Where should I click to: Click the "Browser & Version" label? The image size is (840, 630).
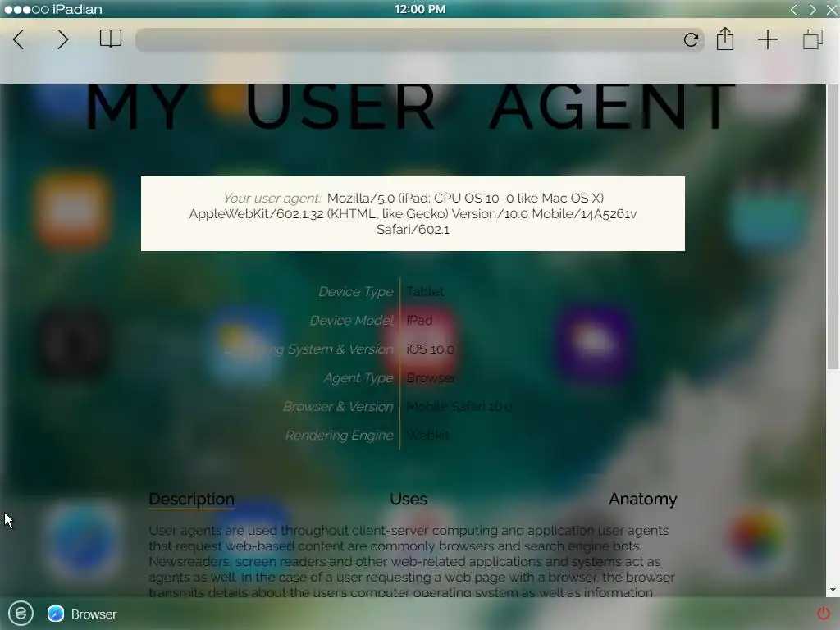point(338,407)
